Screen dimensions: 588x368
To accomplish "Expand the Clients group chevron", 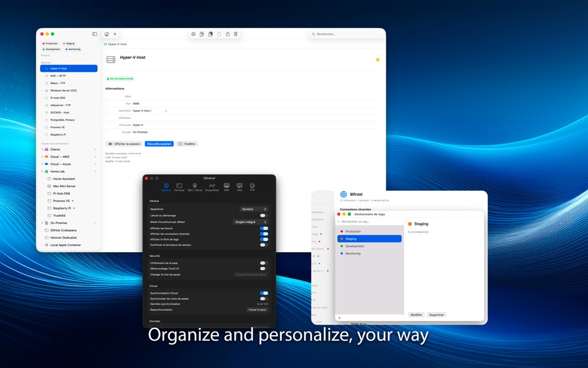I will click(42, 149).
